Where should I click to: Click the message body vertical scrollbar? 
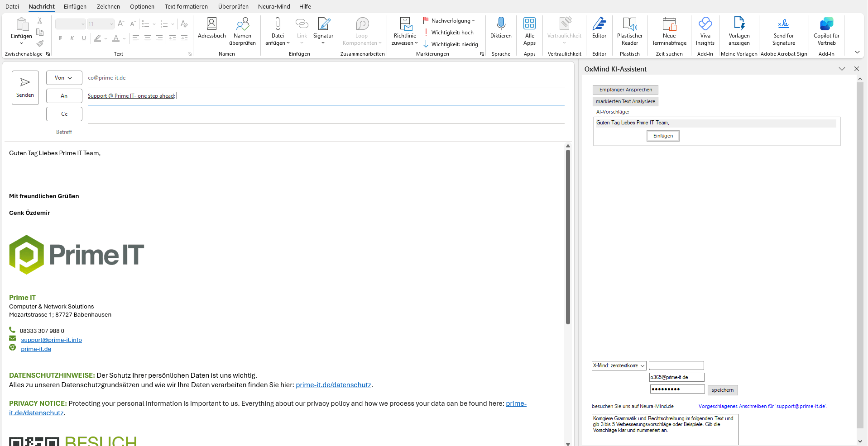click(x=568, y=237)
